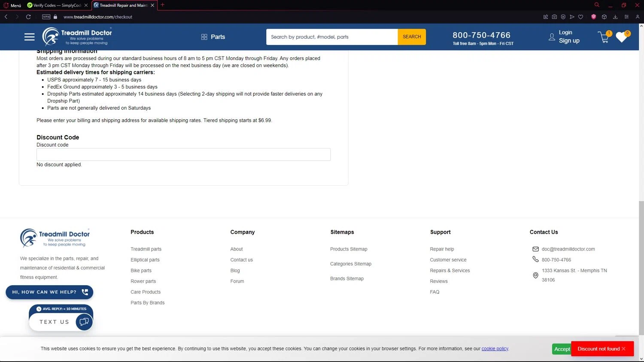Open the TEXT US chat button
This screenshot has width=644, height=362.
click(x=61, y=322)
